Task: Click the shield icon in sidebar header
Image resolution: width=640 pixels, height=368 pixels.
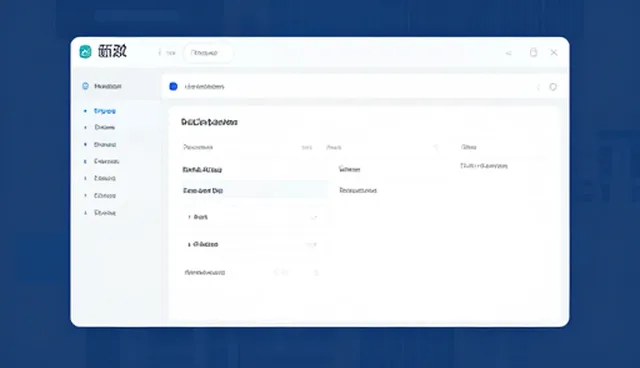Action: coord(85,86)
